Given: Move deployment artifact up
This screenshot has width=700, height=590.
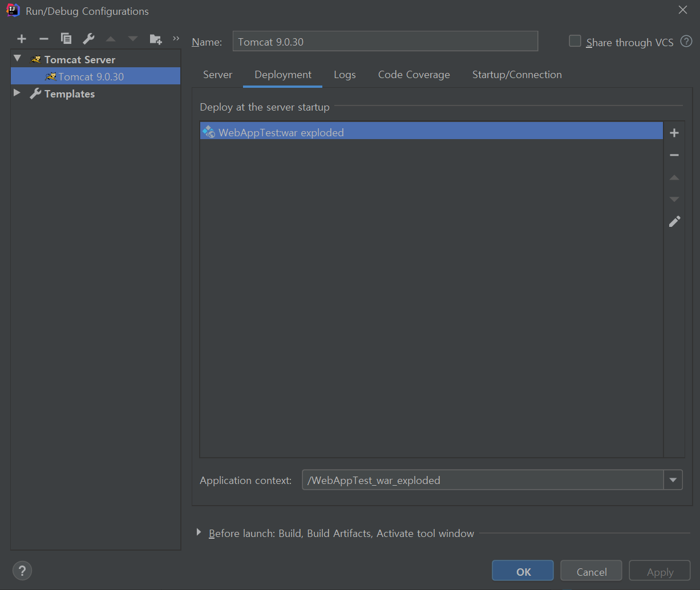Looking at the screenshot, I should pos(674,177).
